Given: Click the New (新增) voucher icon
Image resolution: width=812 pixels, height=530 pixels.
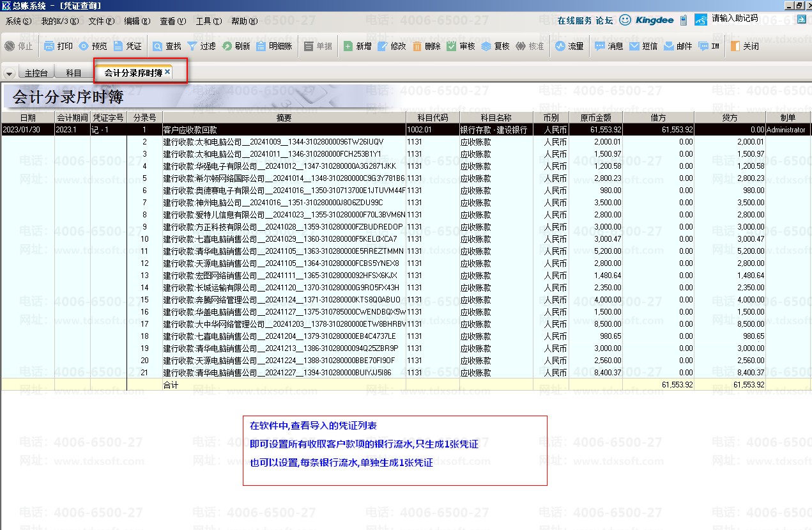Looking at the screenshot, I should click(357, 46).
